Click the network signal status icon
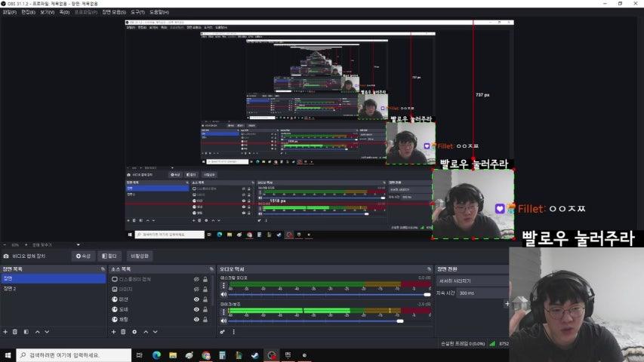This screenshot has width=644, height=362. pyautogui.click(x=492, y=344)
